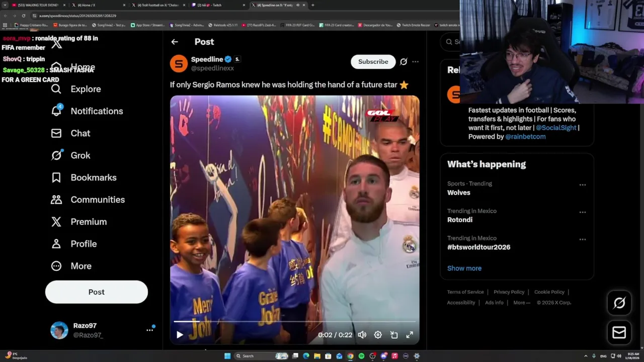Play the Sergio Ramos video
Image resolution: width=644 pixels, height=362 pixels.
point(180,335)
